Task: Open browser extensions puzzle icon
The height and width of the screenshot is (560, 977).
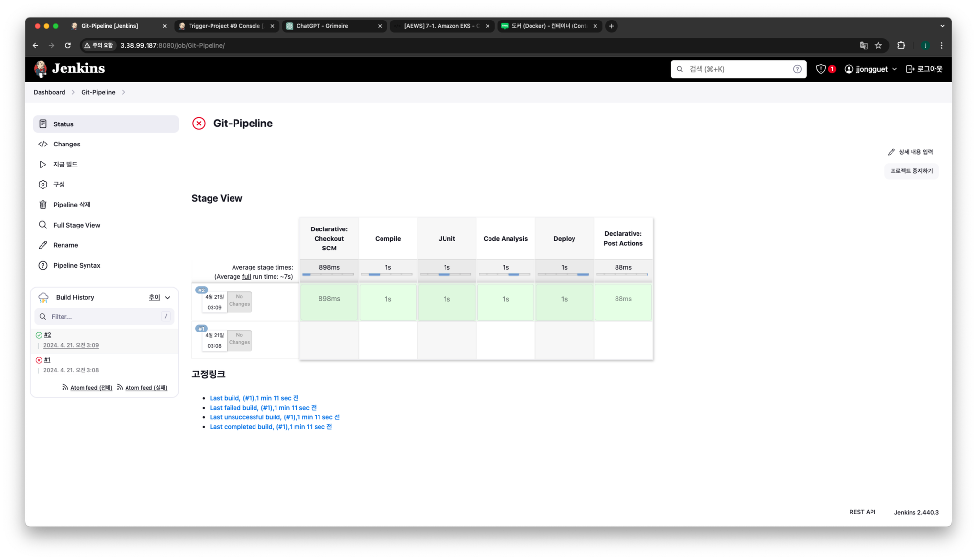Action: point(901,45)
